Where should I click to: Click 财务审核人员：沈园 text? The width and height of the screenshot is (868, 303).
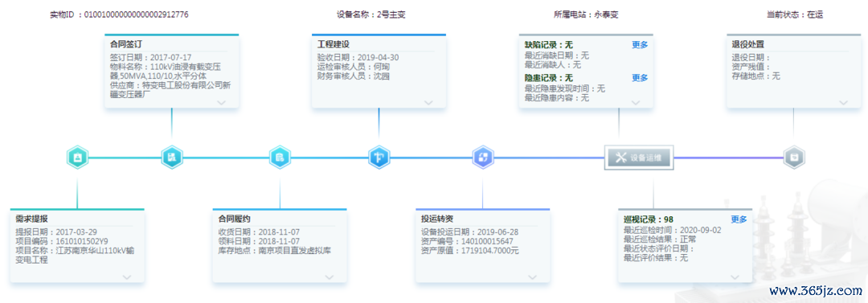(x=353, y=76)
